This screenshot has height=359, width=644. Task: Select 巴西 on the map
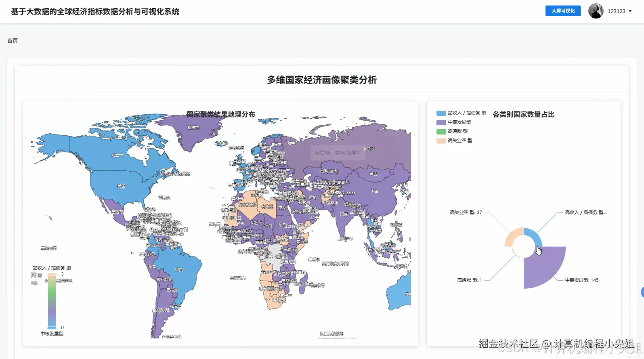tap(178, 269)
